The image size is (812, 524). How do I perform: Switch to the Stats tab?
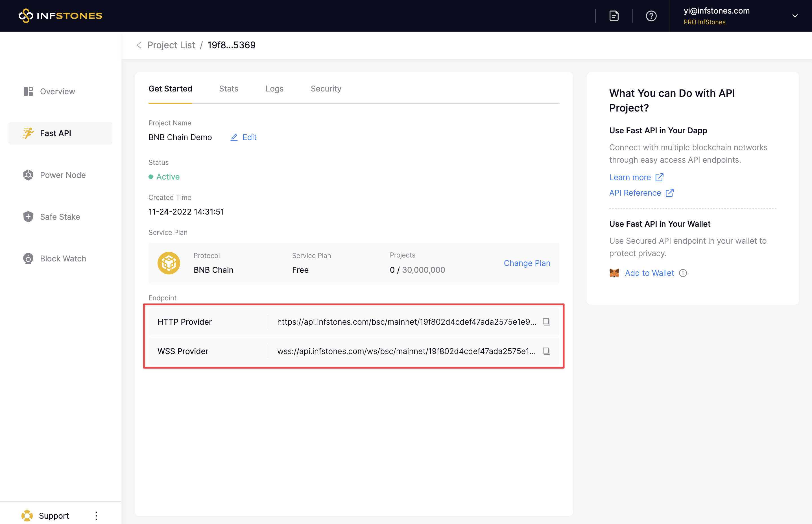pos(228,88)
